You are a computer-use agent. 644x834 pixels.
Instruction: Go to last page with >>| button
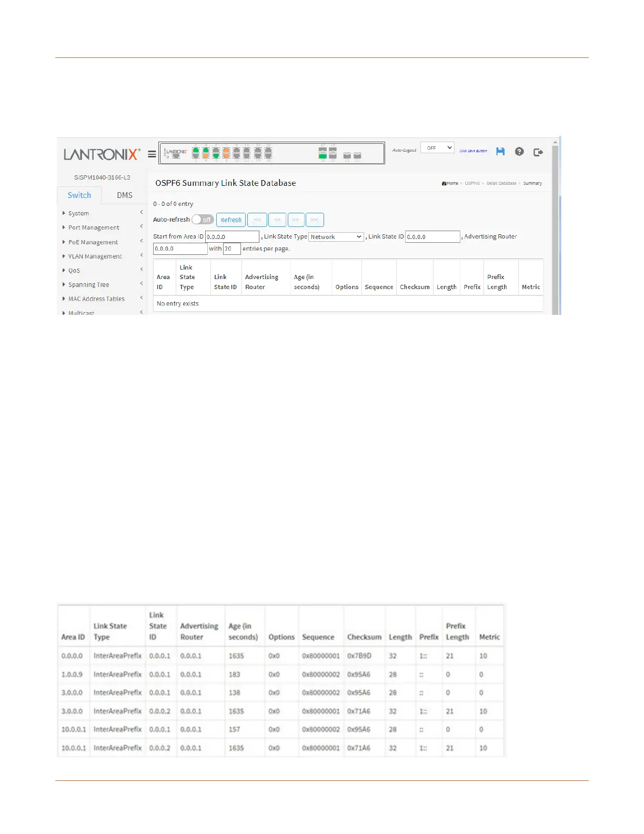coord(315,220)
